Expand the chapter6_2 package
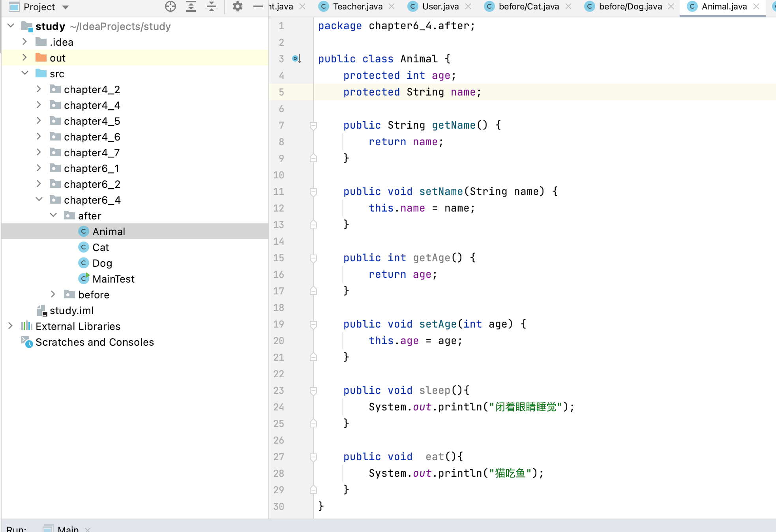 (x=39, y=184)
